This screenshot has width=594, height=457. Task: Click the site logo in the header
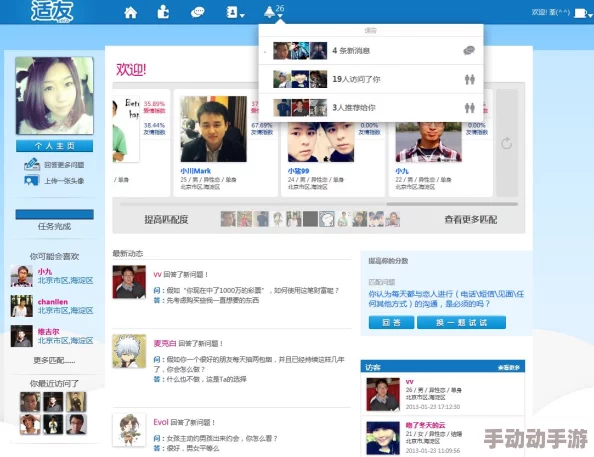click(x=52, y=11)
